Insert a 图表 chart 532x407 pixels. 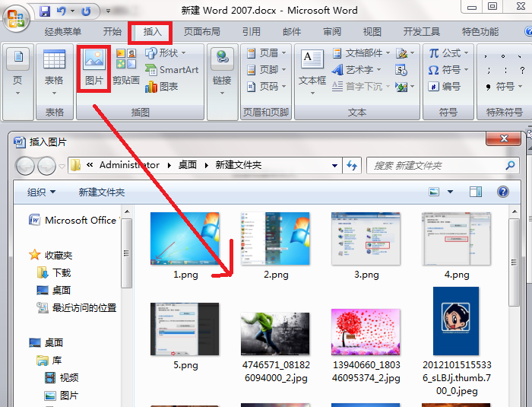[x=161, y=87]
